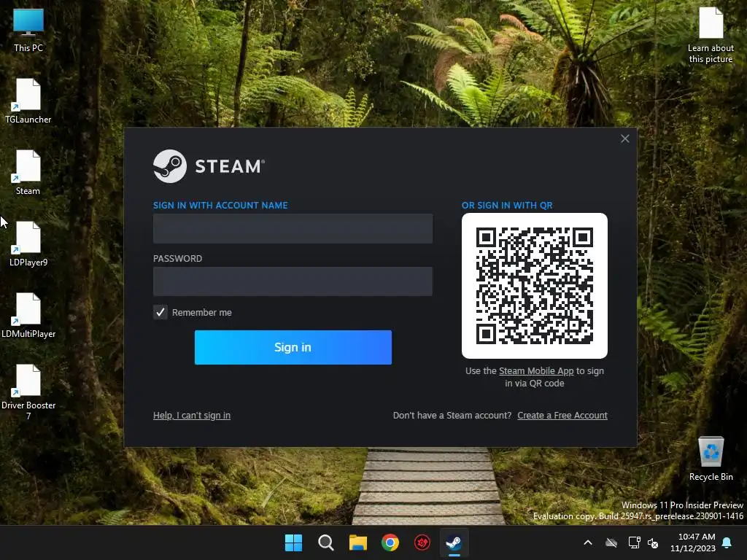Open the clock showing 10:47 AM
747x560 pixels.
[693, 542]
